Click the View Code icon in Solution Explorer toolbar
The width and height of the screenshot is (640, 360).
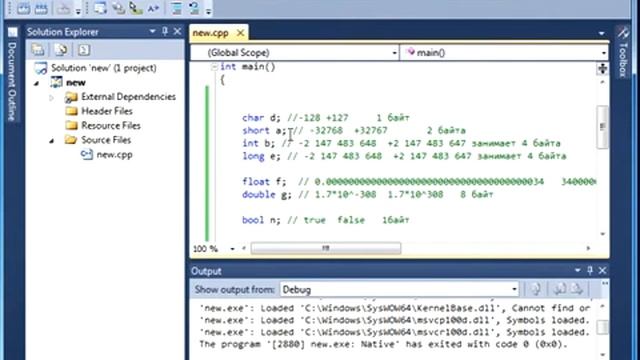tap(84, 50)
